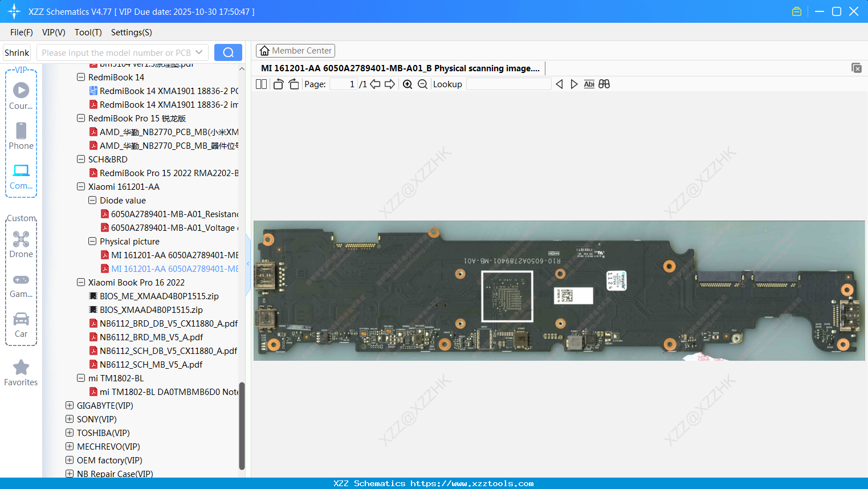The height and width of the screenshot is (489, 868).
Task: Open the model number dropdown arrow
Action: point(199,52)
